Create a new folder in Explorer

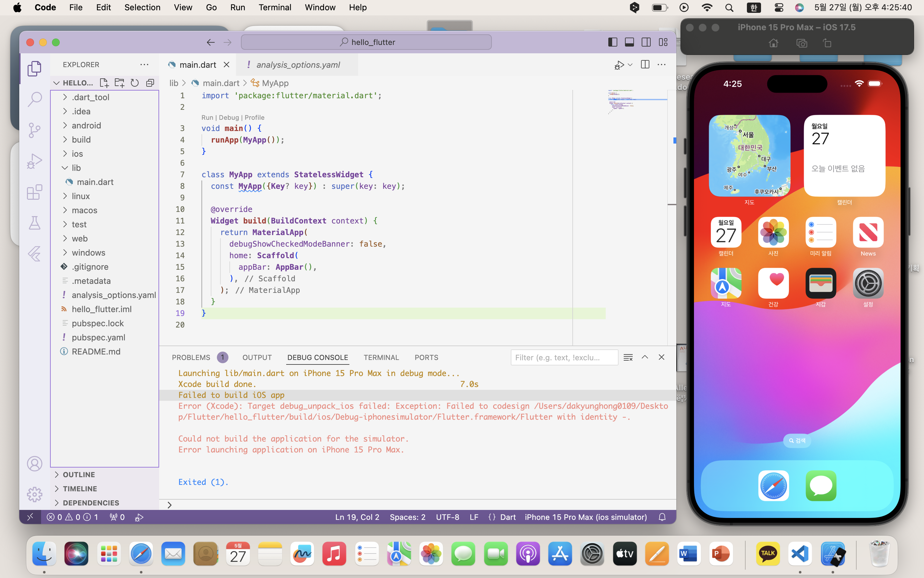click(119, 83)
